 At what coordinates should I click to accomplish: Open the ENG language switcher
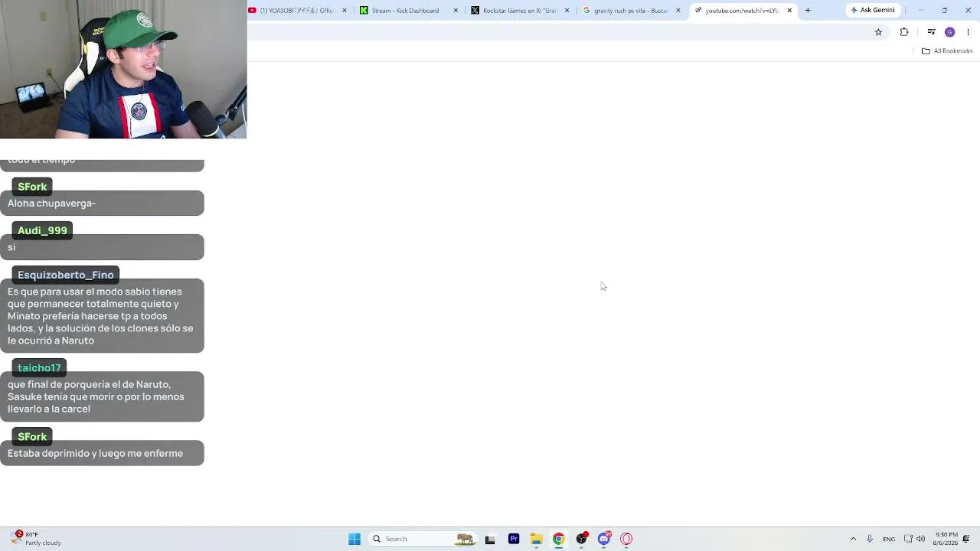click(889, 539)
